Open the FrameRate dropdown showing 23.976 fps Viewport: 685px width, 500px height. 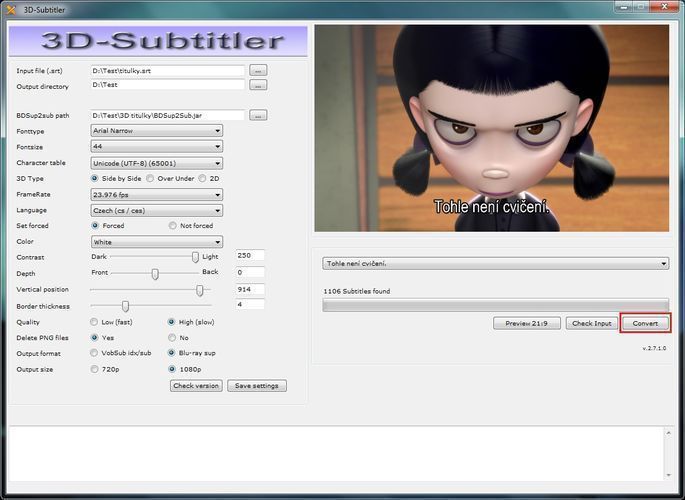(x=156, y=195)
